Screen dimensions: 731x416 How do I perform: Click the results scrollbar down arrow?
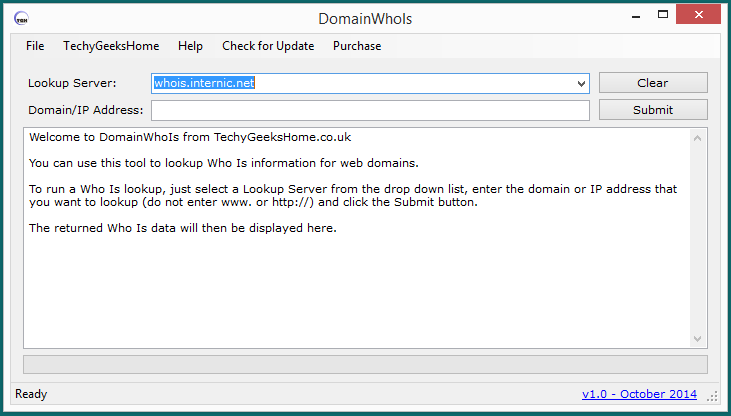pyautogui.click(x=697, y=339)
